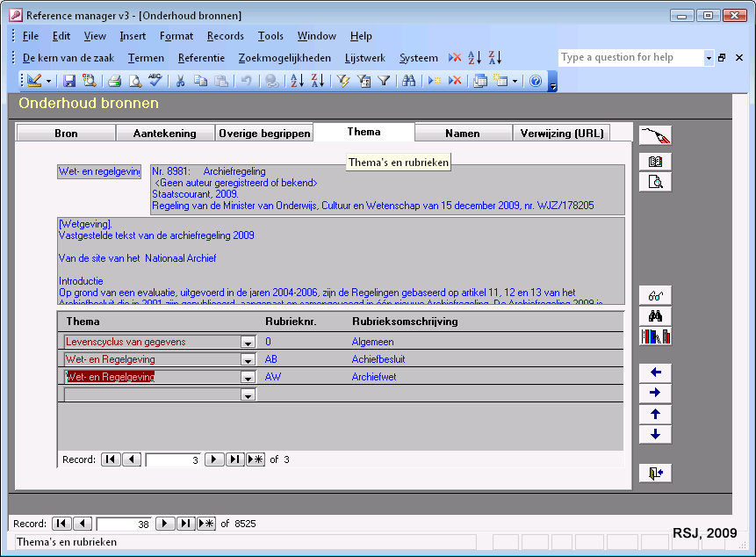
Task: Open the Verwijzing (URL) tab
Action: tap(561, 134)
